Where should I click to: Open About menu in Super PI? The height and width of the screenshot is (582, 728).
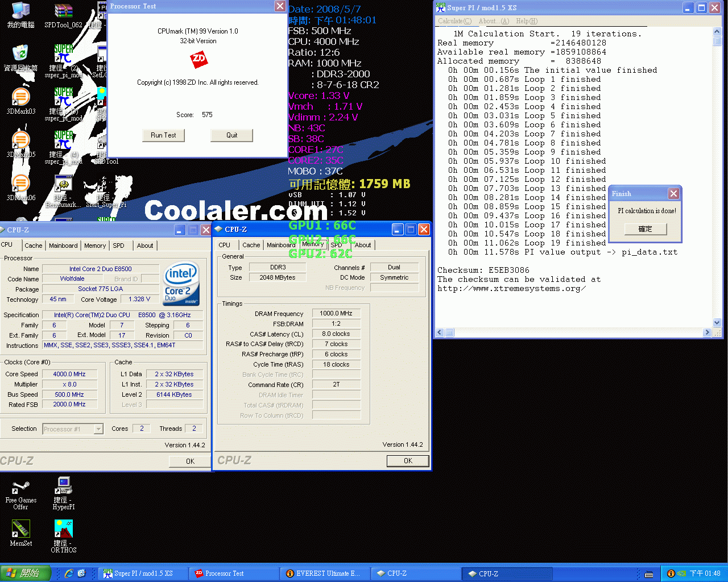click(494, 21)
